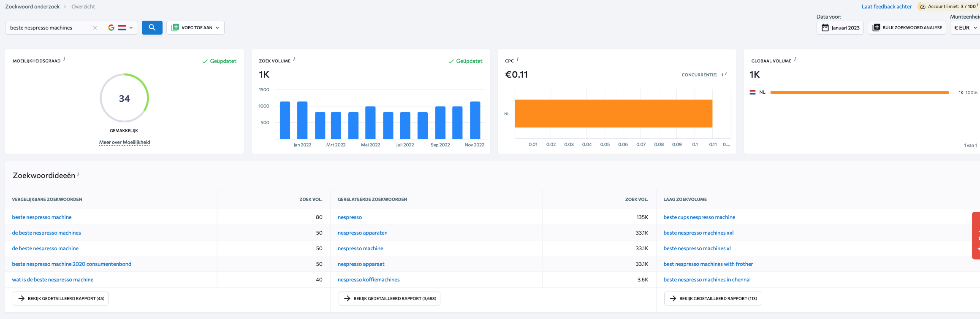Click the blue search magnifier button
The height and width of the screenshot is (319, 980).
tap(152, 27)
